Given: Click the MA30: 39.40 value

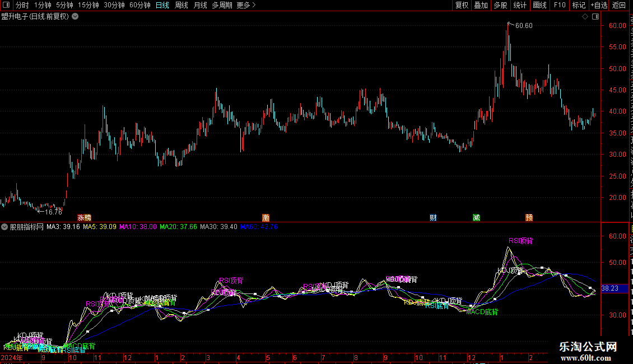Looking at the screenshot, I should tap(218, 227).
